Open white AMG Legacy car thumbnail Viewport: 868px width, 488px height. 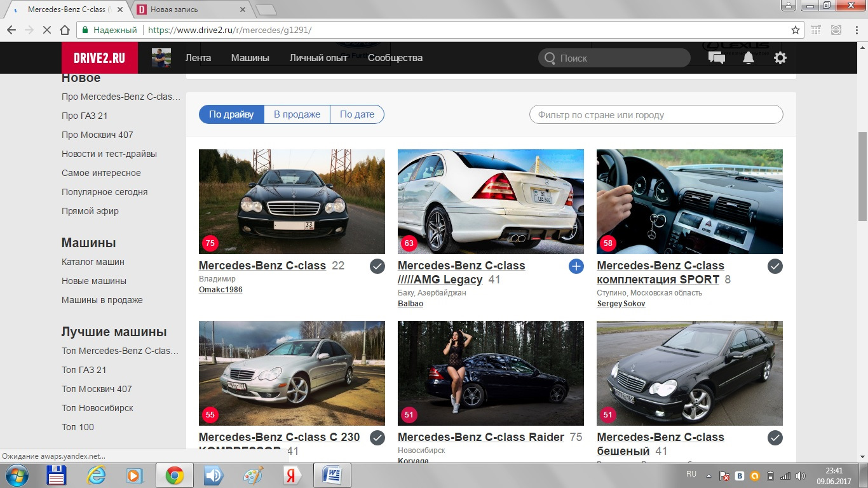pyautogui.click(x=491, y=201)
